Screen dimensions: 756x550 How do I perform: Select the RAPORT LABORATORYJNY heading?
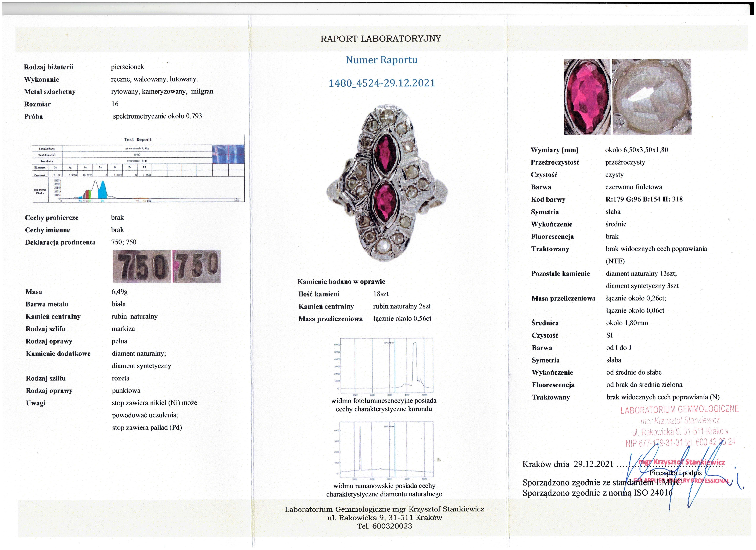coord(381,39)
